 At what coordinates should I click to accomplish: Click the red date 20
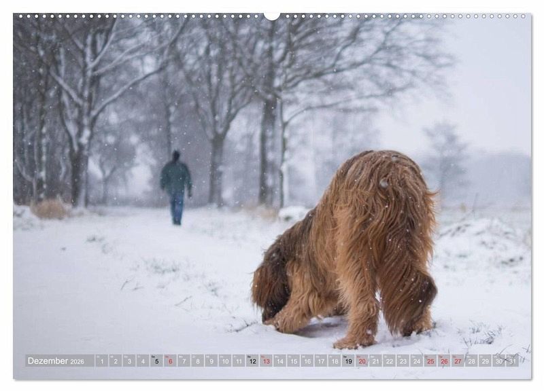[362, 361]
